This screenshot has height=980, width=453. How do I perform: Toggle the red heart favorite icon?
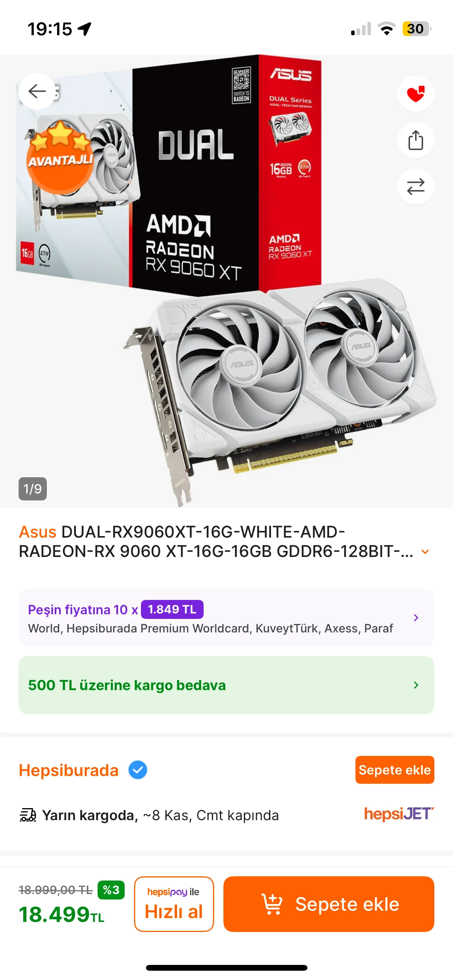415,94
